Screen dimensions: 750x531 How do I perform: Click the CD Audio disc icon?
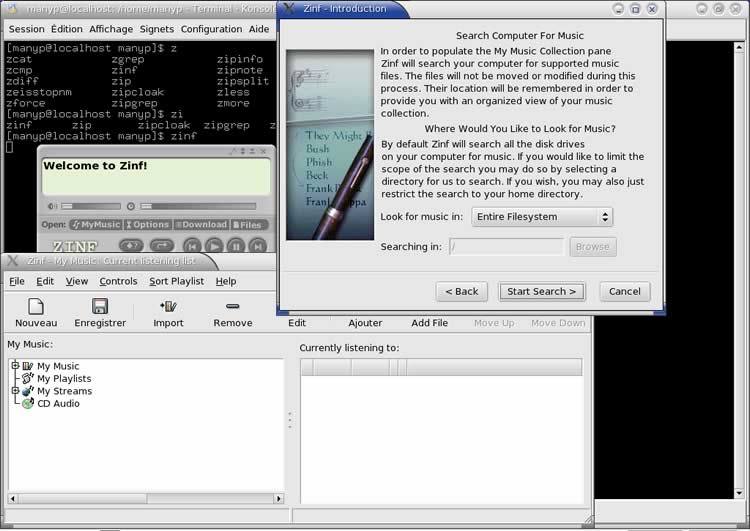(x=28, y=403)
